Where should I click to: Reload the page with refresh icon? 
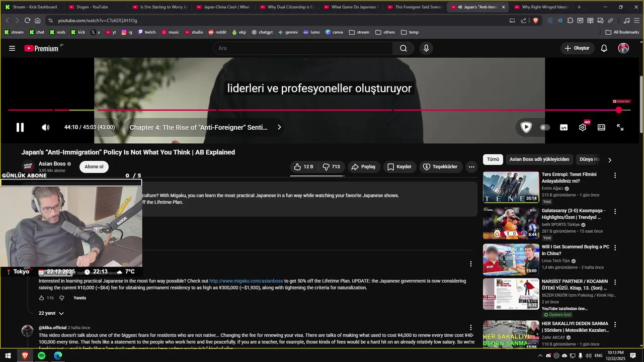[x=27, y=21]
